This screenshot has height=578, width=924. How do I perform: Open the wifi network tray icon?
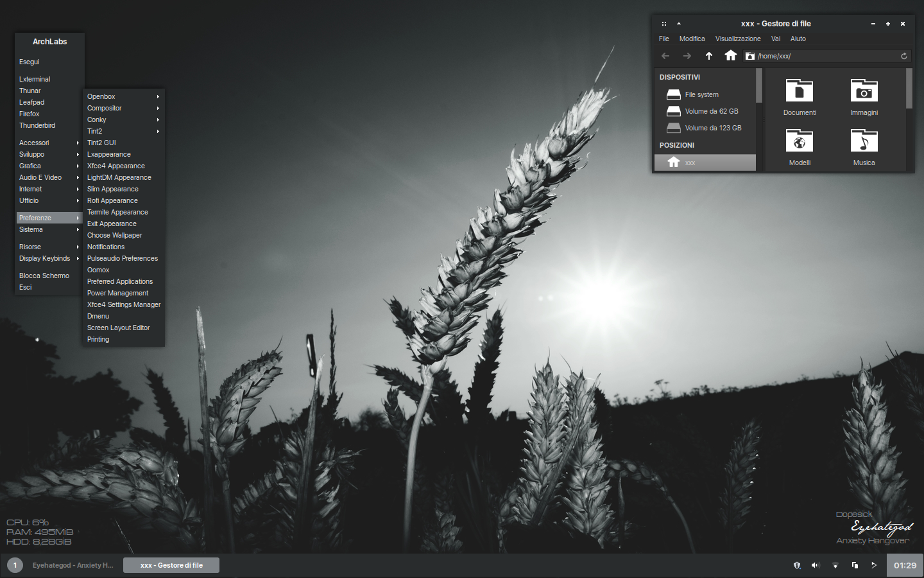click(835, 565)
